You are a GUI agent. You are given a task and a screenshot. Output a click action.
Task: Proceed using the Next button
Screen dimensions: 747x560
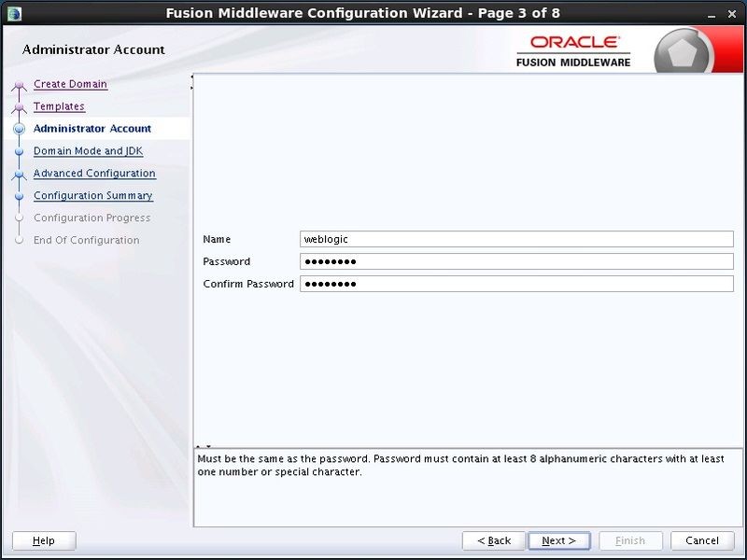[x=558, y=540]
